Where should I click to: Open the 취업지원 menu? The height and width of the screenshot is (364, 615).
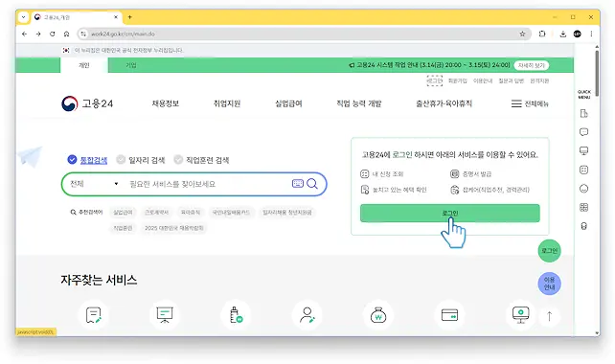(x=227, y=104)
